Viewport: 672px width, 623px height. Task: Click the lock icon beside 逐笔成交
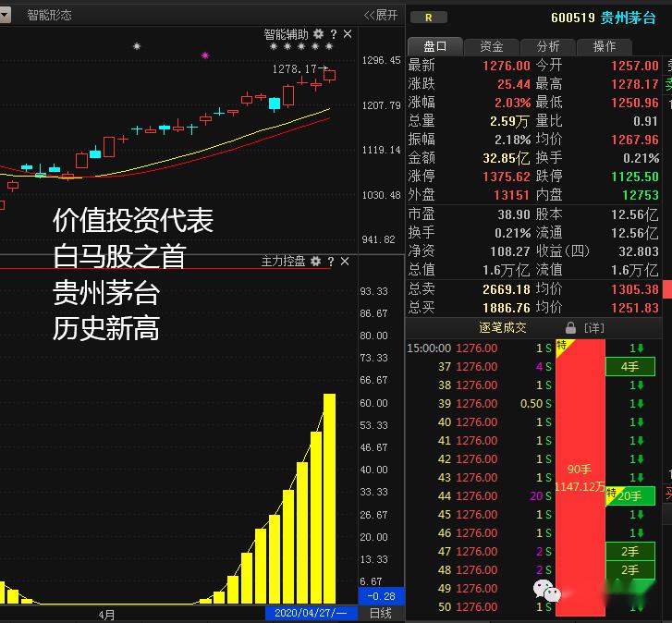[570, 328]
